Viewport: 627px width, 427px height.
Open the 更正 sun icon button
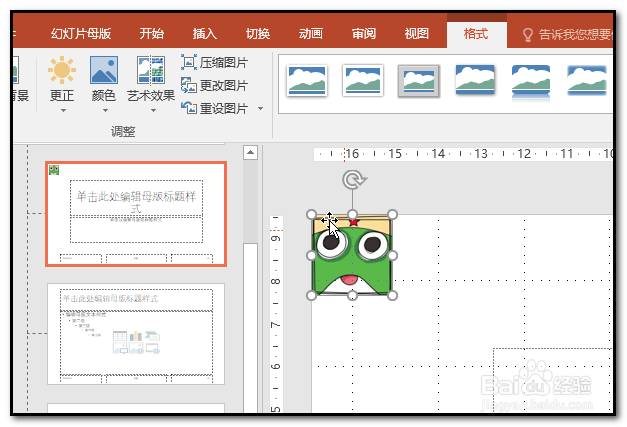click(x=62, y=70)
